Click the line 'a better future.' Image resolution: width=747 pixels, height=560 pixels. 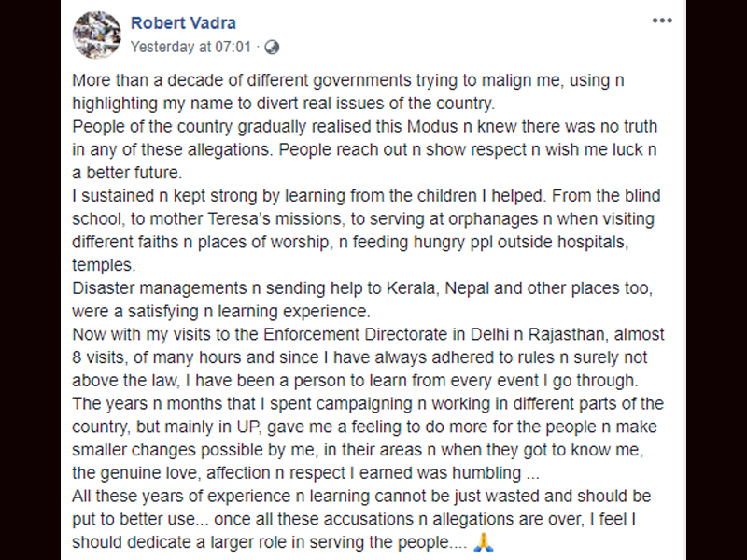tap(127, 173)
